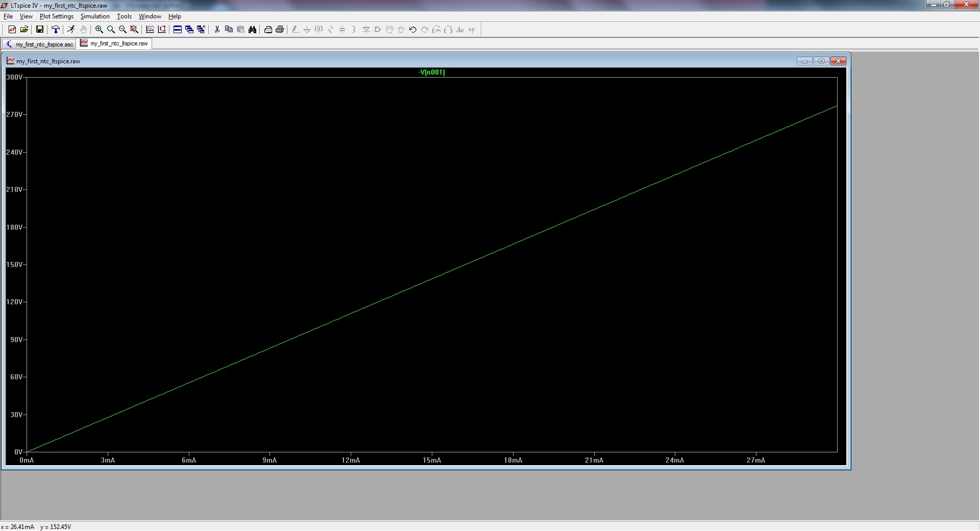Image resolution: width=980 pixels, height=531 pixels.
Task: Select the Text 'Aa' toolbar icon
Action: [x=460, y=30]
